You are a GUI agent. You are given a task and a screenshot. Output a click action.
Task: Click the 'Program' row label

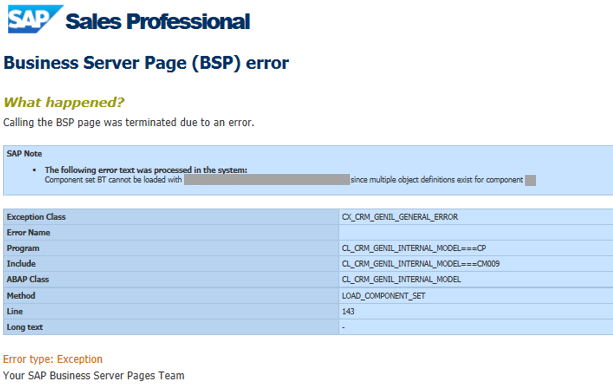[23, 248]
